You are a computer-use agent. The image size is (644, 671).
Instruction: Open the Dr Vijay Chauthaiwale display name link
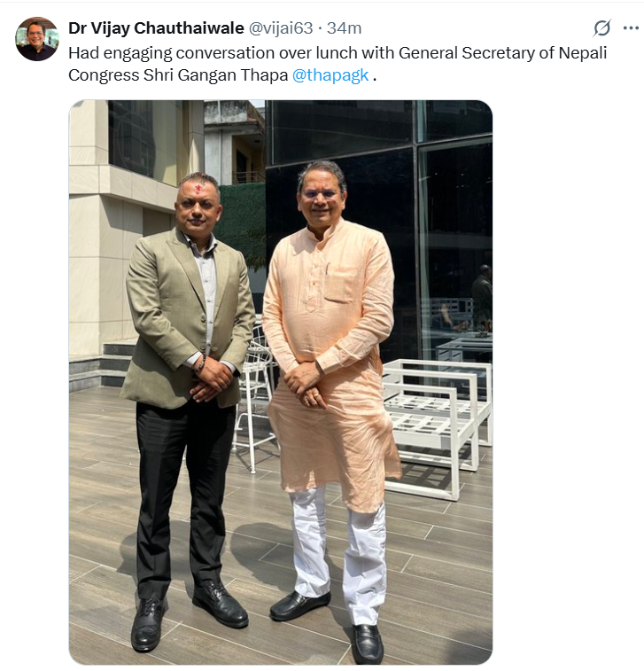coord(156,28)
